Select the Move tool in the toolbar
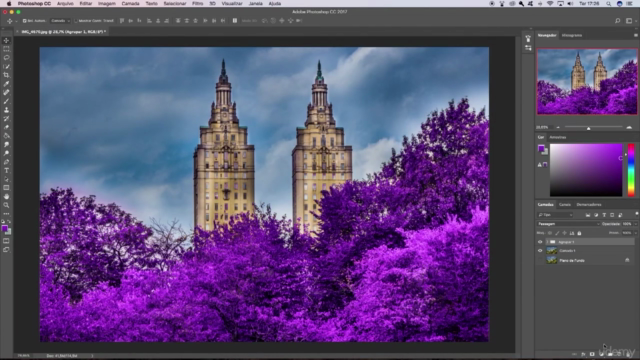Screen dimensions: 640x360 coord(6,40)
